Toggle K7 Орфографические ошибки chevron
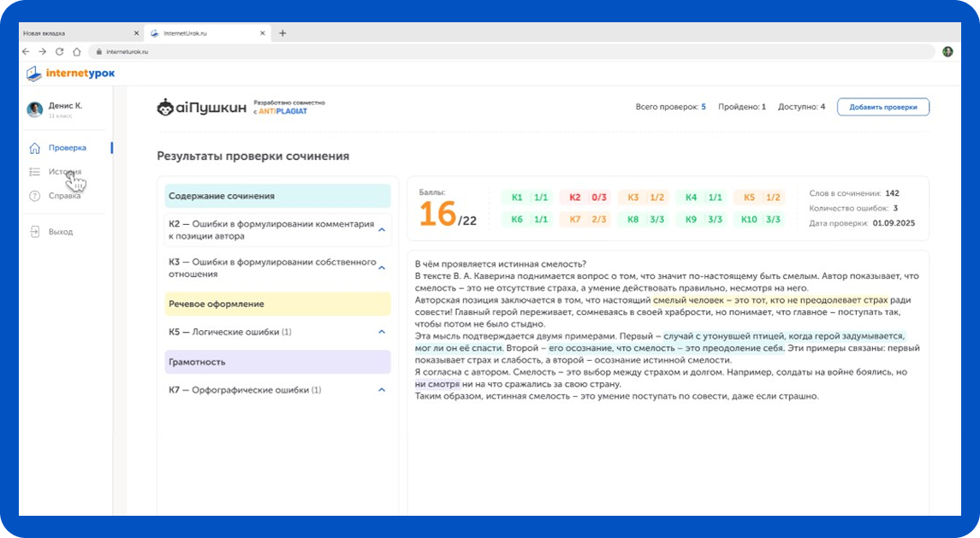The width and height of the screenshot is (980, 538). [x=382, y=390]
